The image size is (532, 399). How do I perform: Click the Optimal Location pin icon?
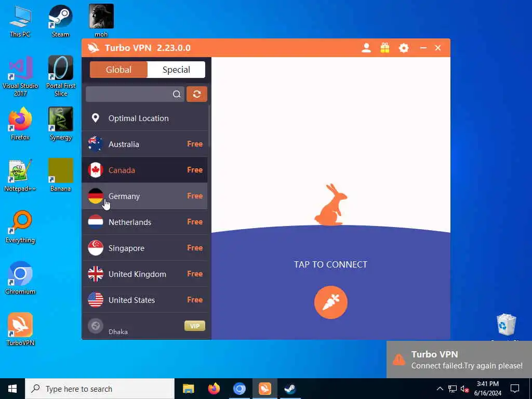pos(96,118)
